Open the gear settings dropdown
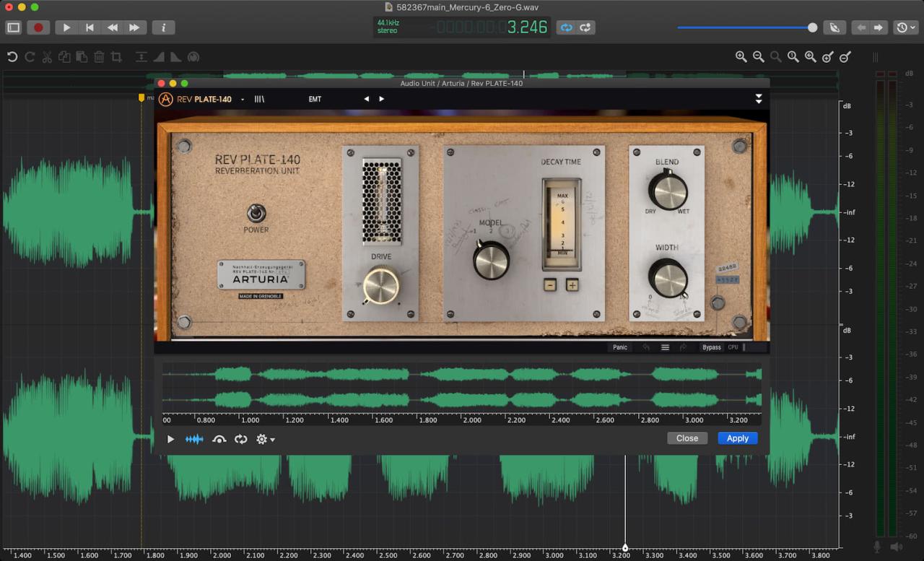Image resolution: width=924 pixels, height=561 pixels. pos(265,439)
